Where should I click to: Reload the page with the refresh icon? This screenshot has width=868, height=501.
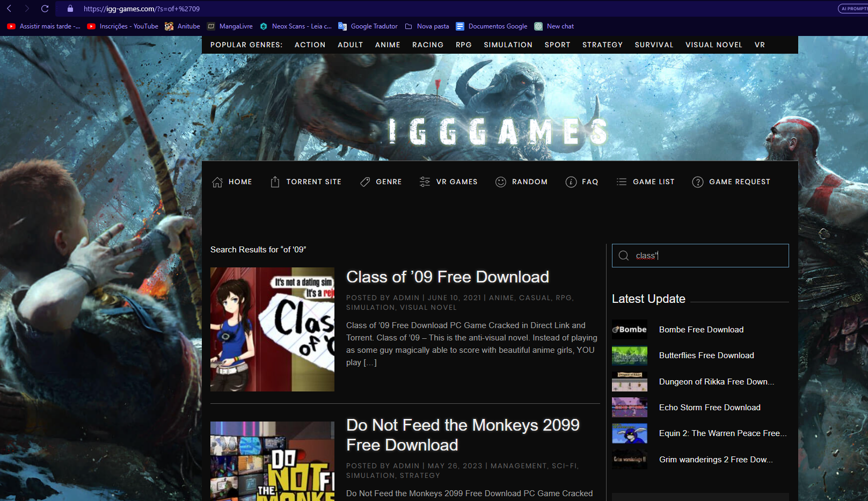click(45, 8)
